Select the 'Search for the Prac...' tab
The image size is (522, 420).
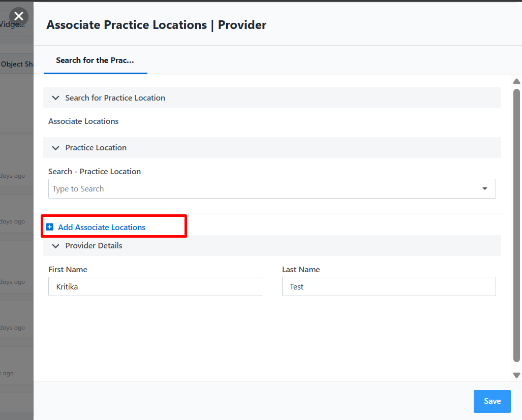coord(95,60)
